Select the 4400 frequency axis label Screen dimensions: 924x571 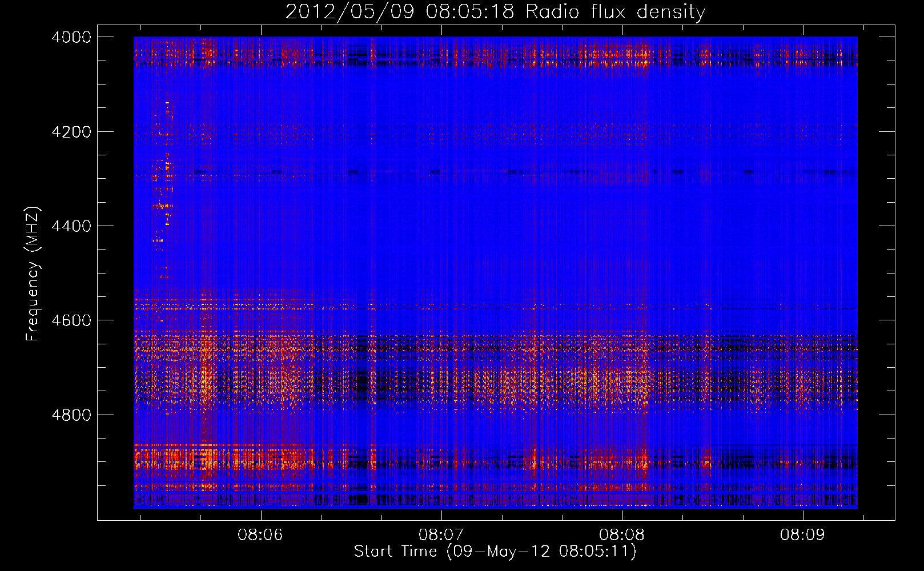(71, 226)
